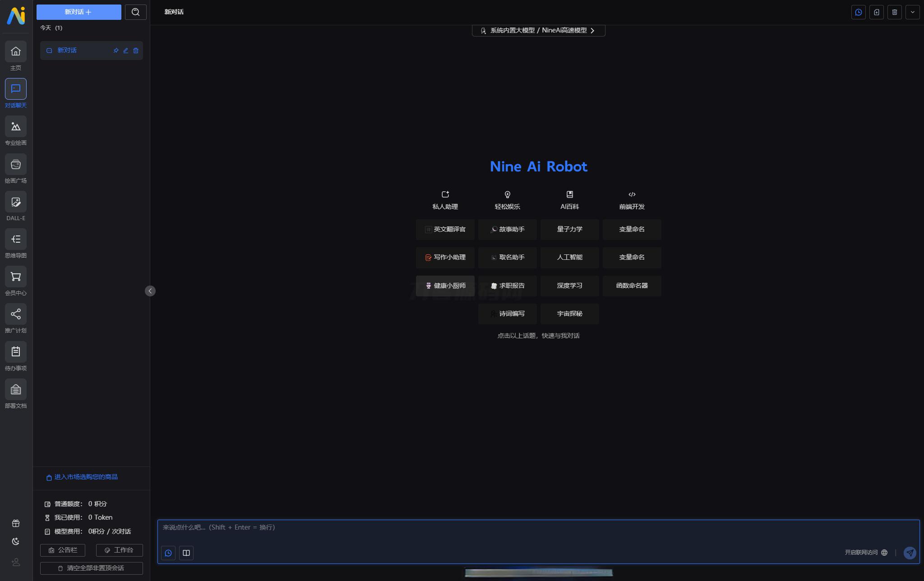Image resolution: width=924 pixels, height=581 pixels.
Task: Click the trash icon in top-right toolbar
Action: point(895,12)
